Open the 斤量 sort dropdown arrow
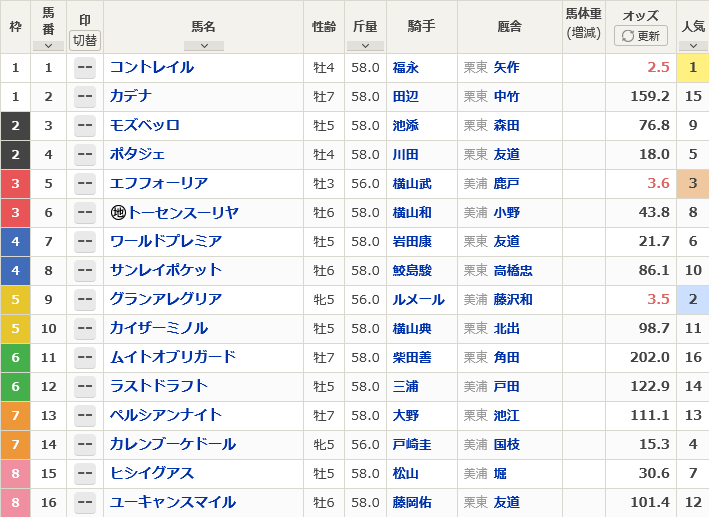709x517 pixels. 365,46
